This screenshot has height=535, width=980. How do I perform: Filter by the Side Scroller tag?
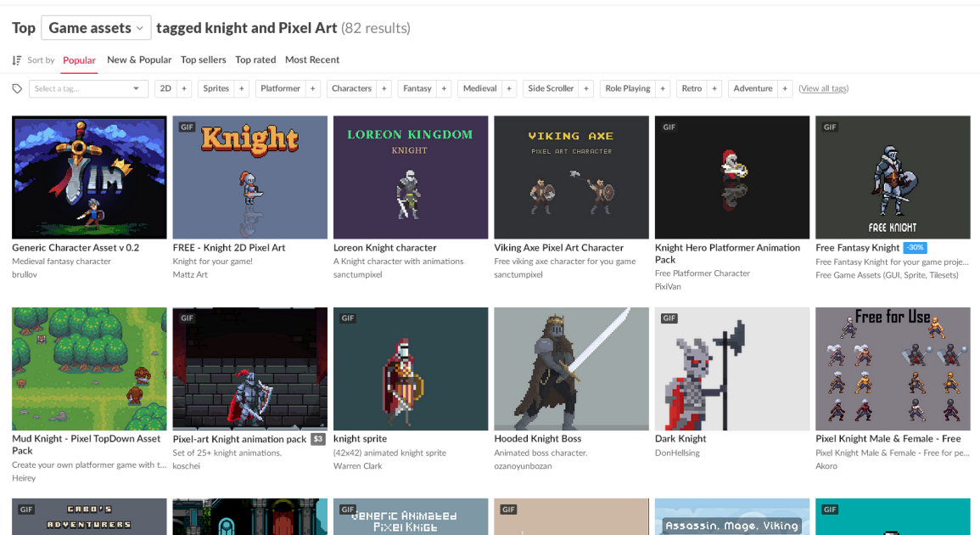click(551, 89)
